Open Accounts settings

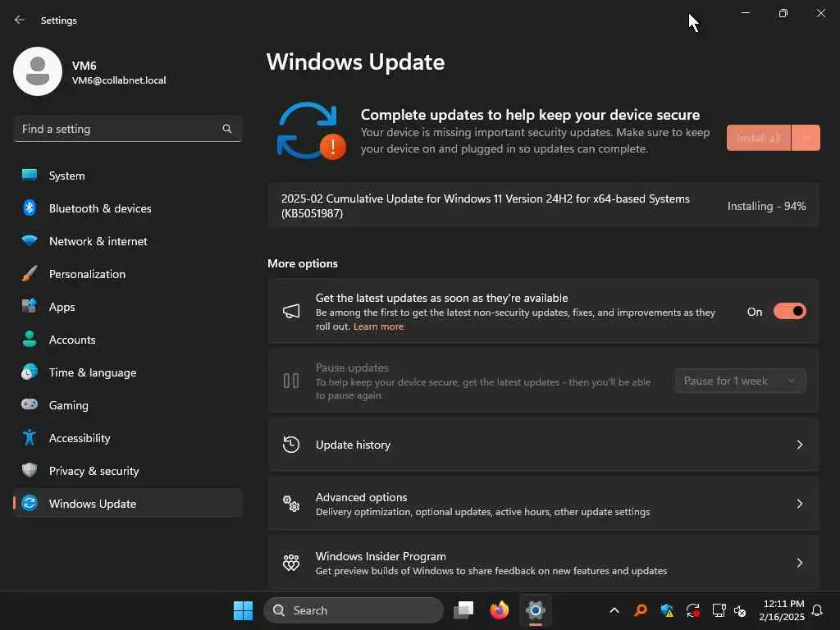tap(128, 339)
